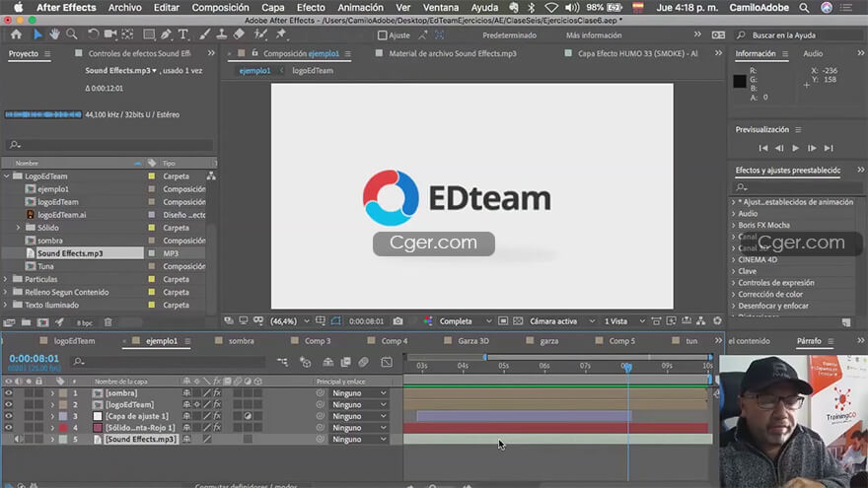Play the preview in Previsualización panel
Image resolution: width=868 pixels, height=488 pixels.
[x=795, y=148]
